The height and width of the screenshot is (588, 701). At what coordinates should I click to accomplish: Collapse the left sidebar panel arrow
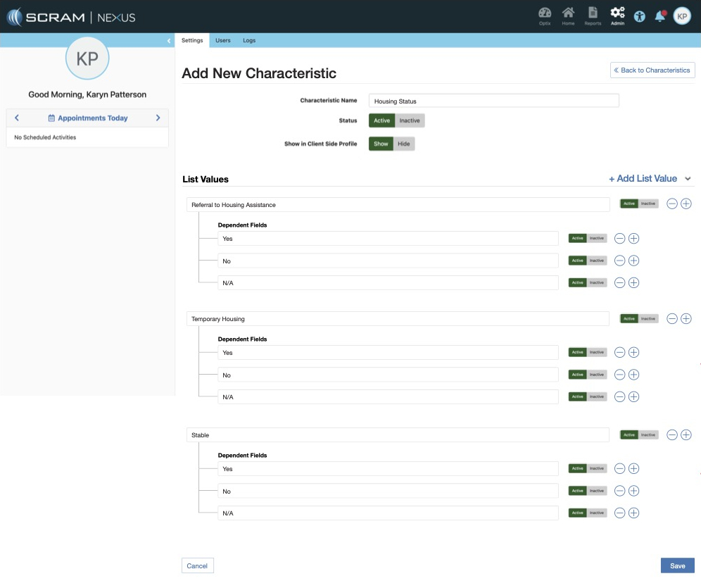point(169,41)
